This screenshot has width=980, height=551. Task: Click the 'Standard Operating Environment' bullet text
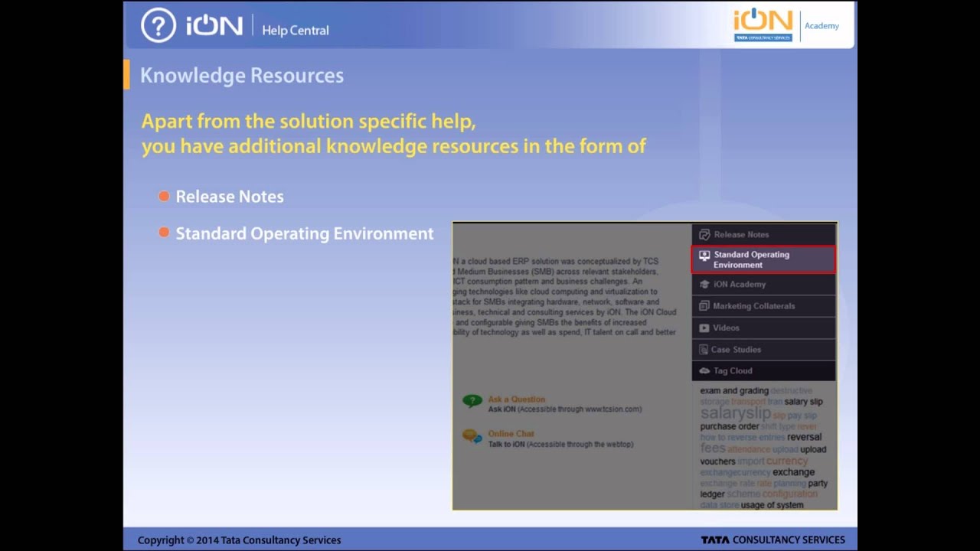(x=305, y=233)
